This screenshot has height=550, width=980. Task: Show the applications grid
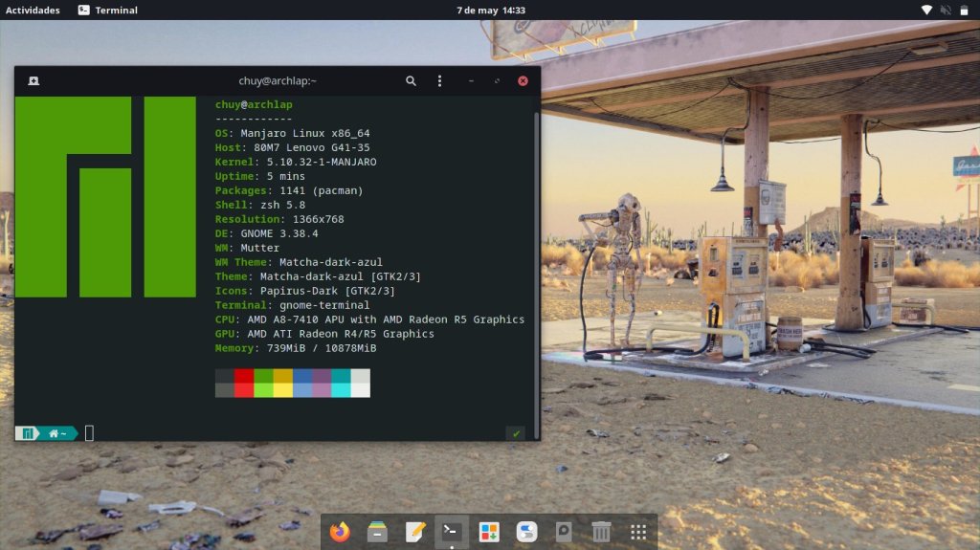tap(638, 532)
